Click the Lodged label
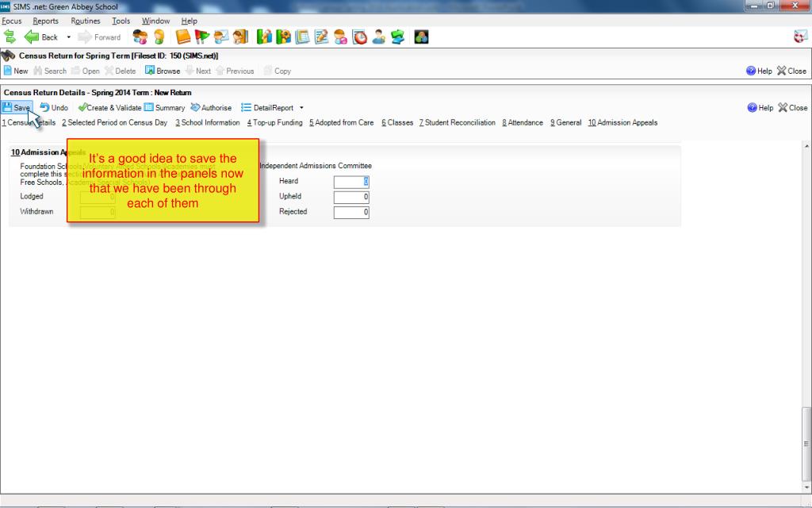812x508 pixels. point(32,197)
